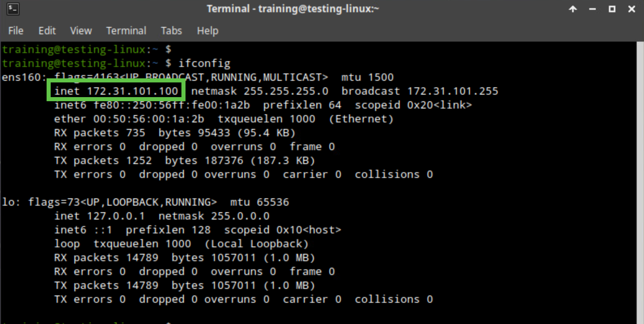Viewport: 644px width, 324px height.
Task: Click the up-arrow roll-up window button
Action: coord(573,9)
